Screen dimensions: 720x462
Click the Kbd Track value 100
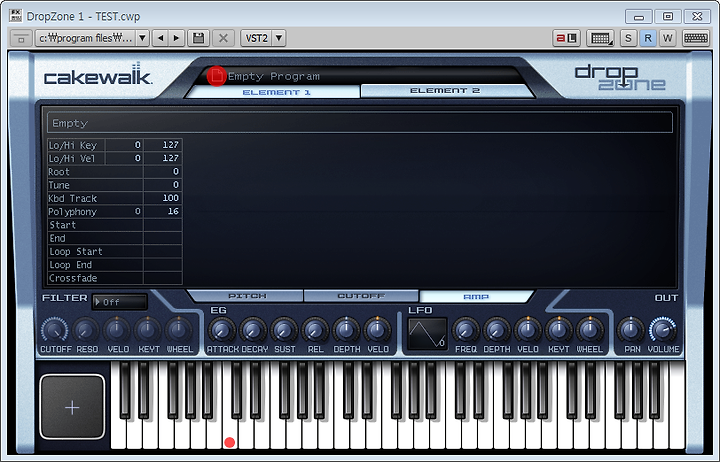tap(163, 198)
